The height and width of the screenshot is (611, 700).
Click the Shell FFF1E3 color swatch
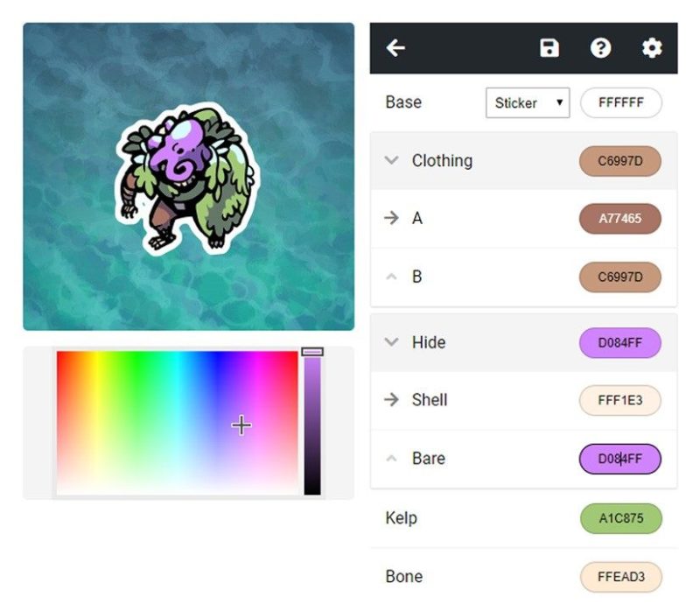tap(620, 400)
